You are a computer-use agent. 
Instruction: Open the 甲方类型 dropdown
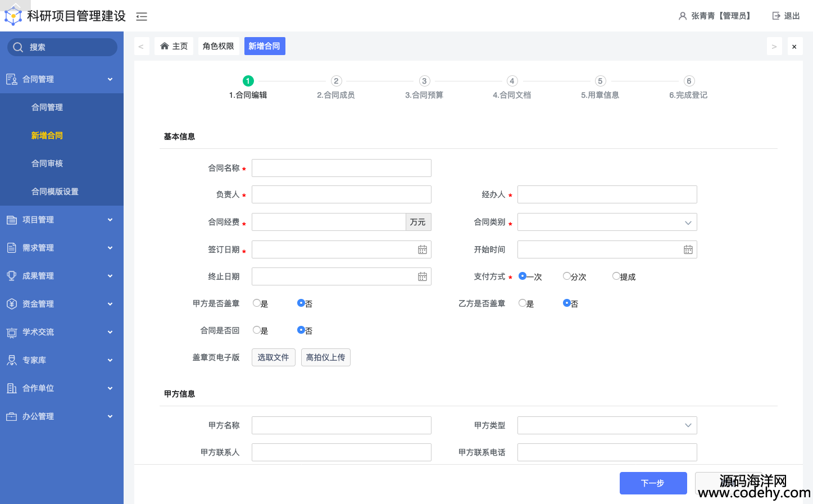[607, 425]
